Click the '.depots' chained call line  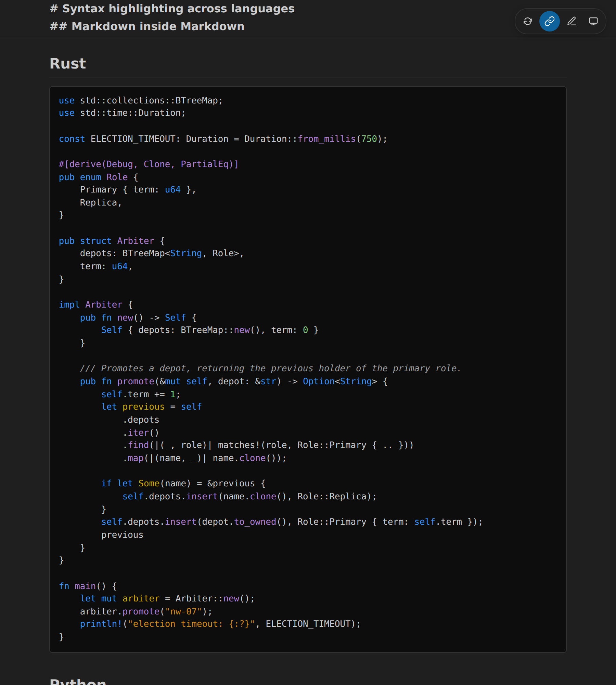(x=141, y=420)
